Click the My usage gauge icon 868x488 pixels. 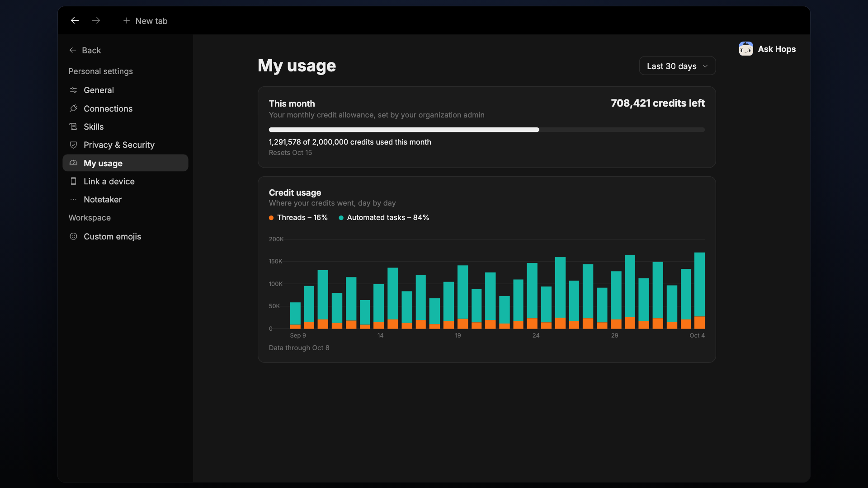73,163
